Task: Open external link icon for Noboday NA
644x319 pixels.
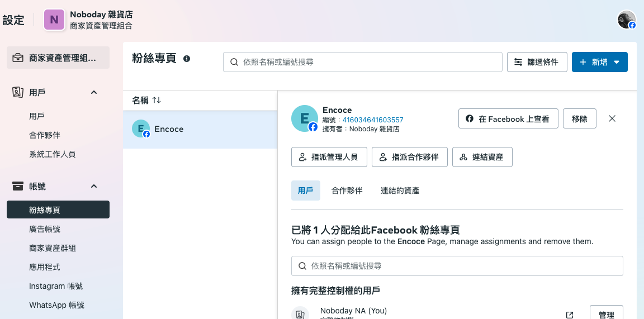Action: (570, 315)
